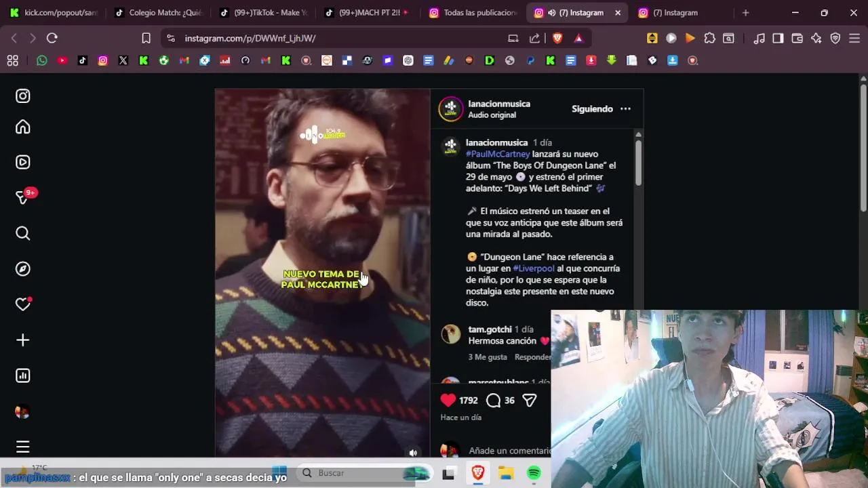Bookmark this page icon
The height and width of the screenshot is (488, 868).
tap(146, 39)
